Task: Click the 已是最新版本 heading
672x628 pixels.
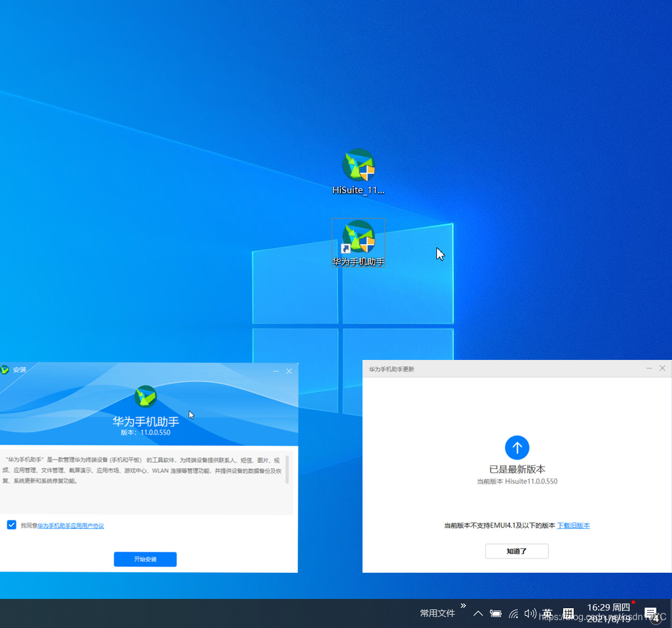Action: (517, 469)
